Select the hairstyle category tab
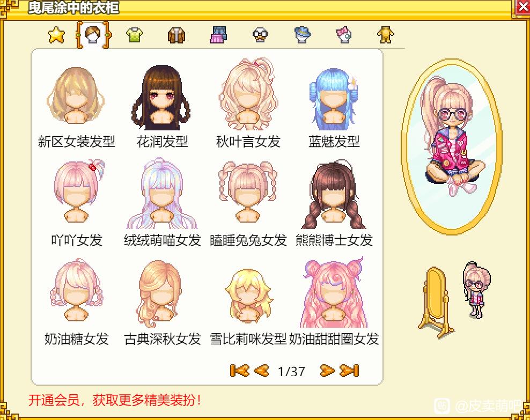530x420 pixels. (93, 34)
